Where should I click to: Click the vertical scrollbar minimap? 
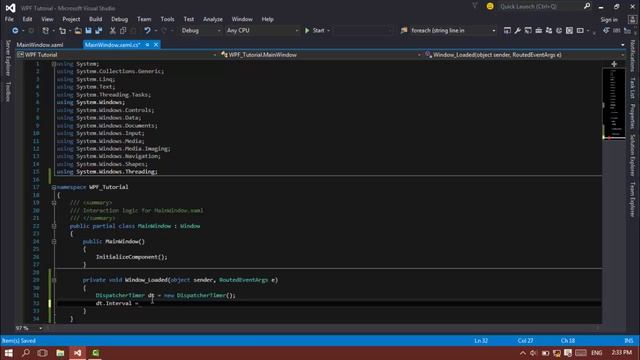(614, 104)
